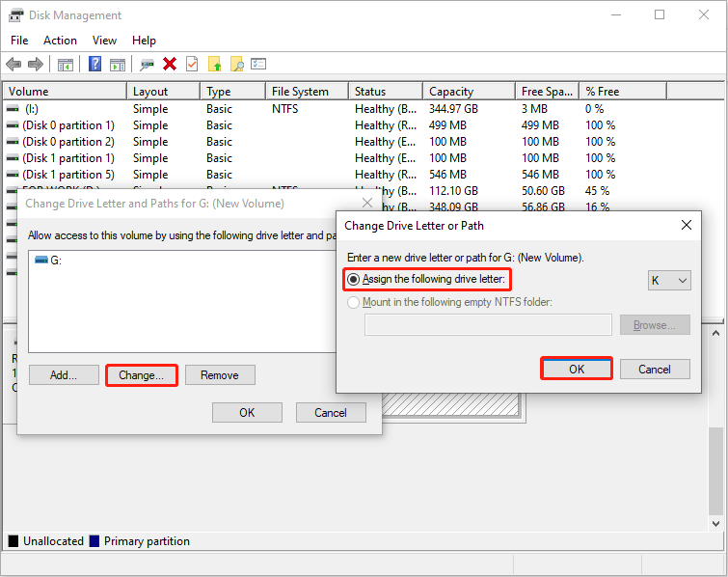Click the red X Delete toolbar icon
728x577 pixels.
pyautogui.click(x=170, y=64)
